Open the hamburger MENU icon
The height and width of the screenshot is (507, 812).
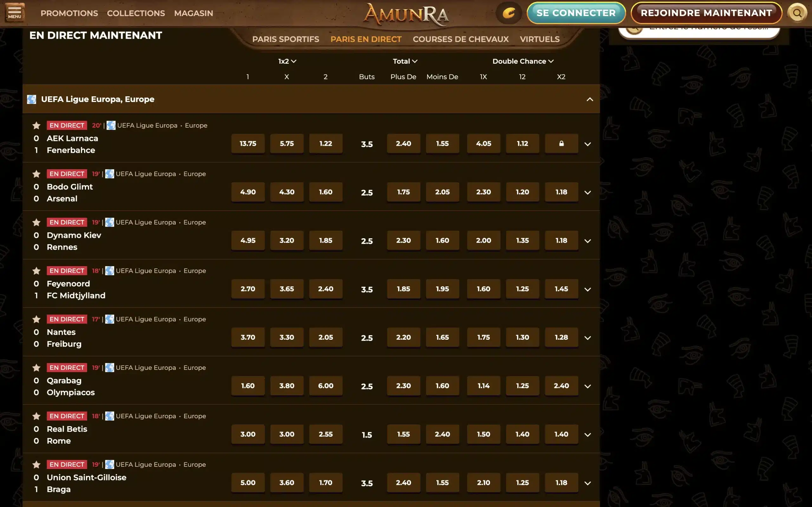[x=15, y=13]
